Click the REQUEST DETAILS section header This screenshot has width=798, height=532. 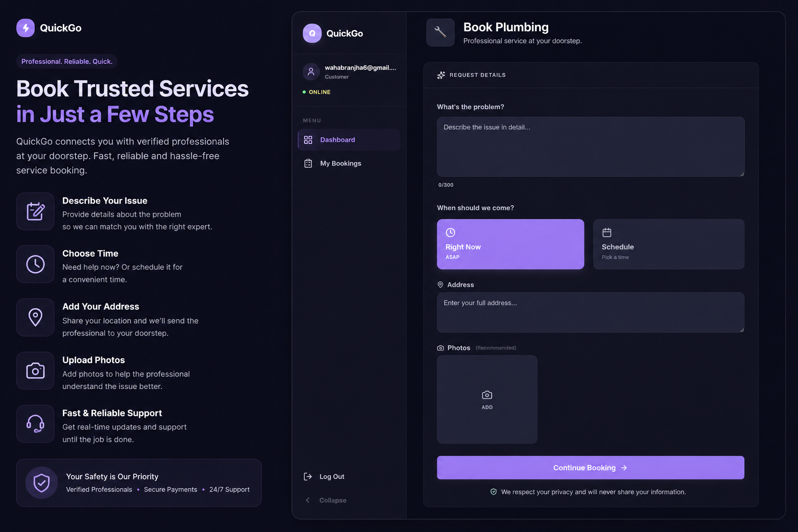coord(477,75)
